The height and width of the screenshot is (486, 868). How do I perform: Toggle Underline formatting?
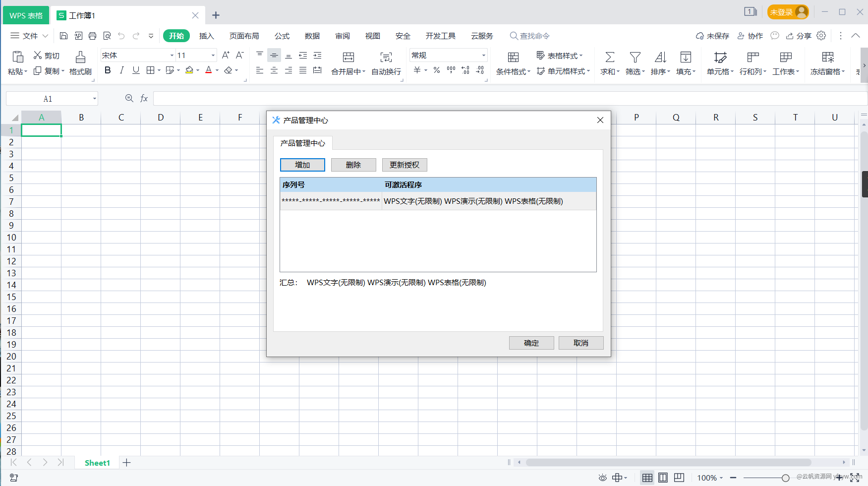[x=136, y=70]
